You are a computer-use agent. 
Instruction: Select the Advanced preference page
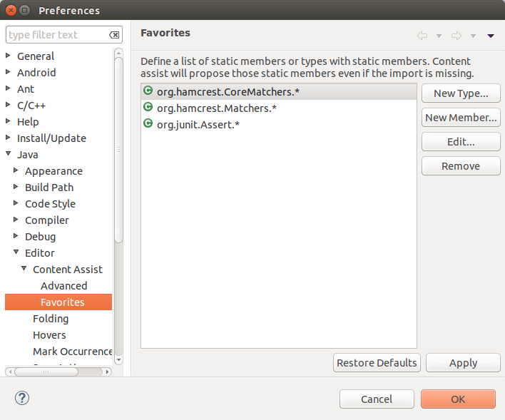(63, 286)
